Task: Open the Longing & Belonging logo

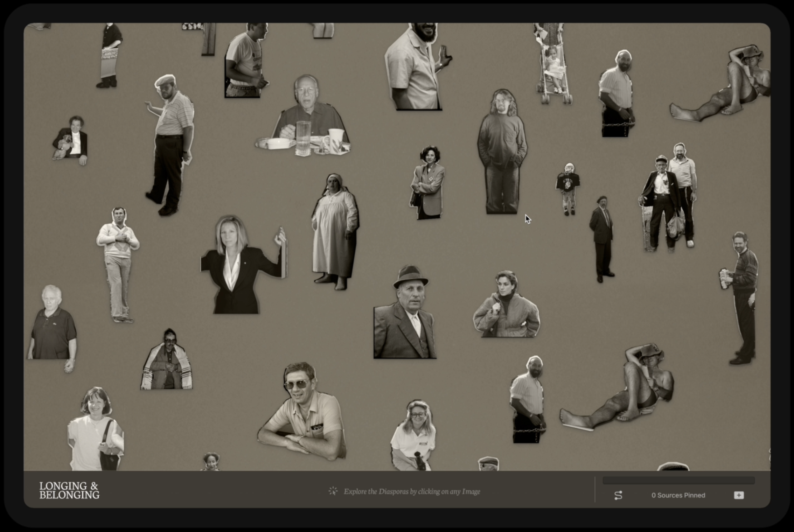Action: point(69,490)
